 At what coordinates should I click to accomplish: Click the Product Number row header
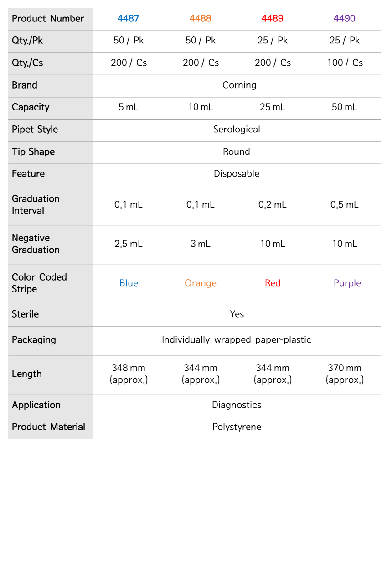[x=48, y=19]
